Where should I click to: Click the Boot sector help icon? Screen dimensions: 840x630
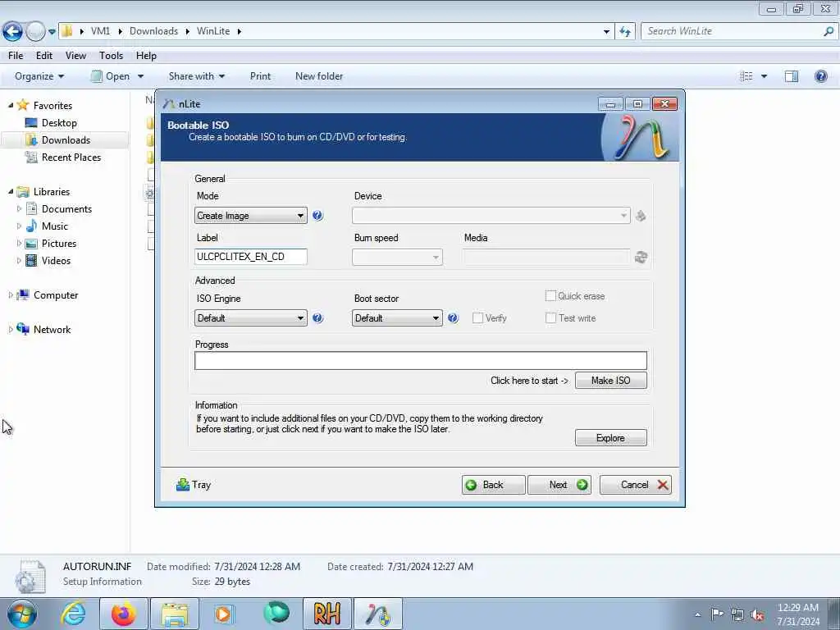pyautogui.click(x=453, y=317)
